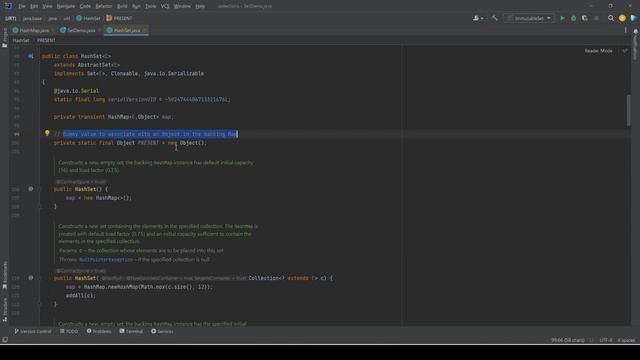The height and width of the screenshot is (360, 640).
Task: Open ImmutableSet run configuration dropdown
Action: (x=529, y=18)
